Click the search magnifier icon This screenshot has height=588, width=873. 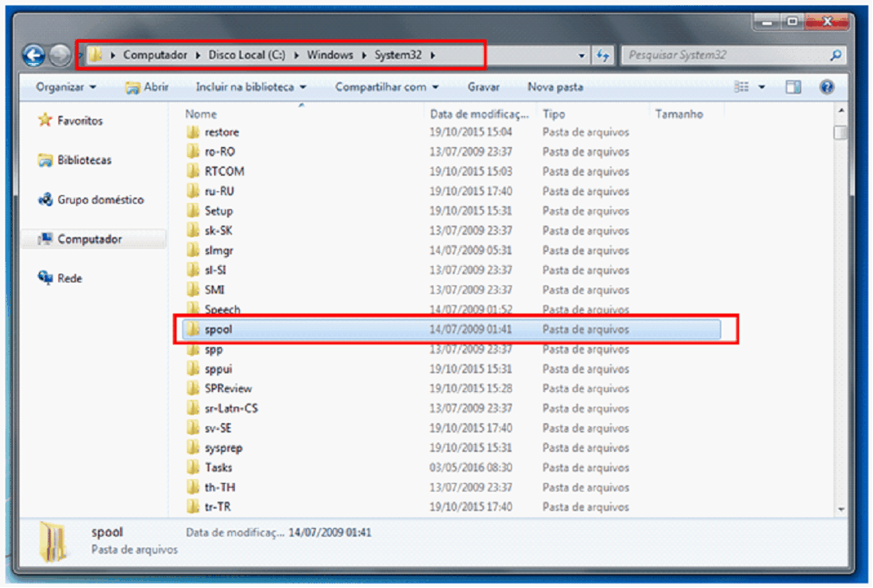[x=836, y=56]
